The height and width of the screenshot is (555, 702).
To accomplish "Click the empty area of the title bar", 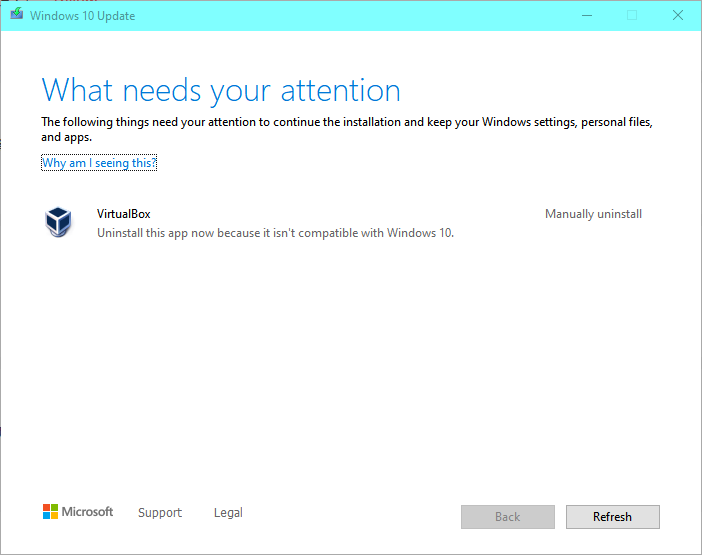I will coord(350,15).
